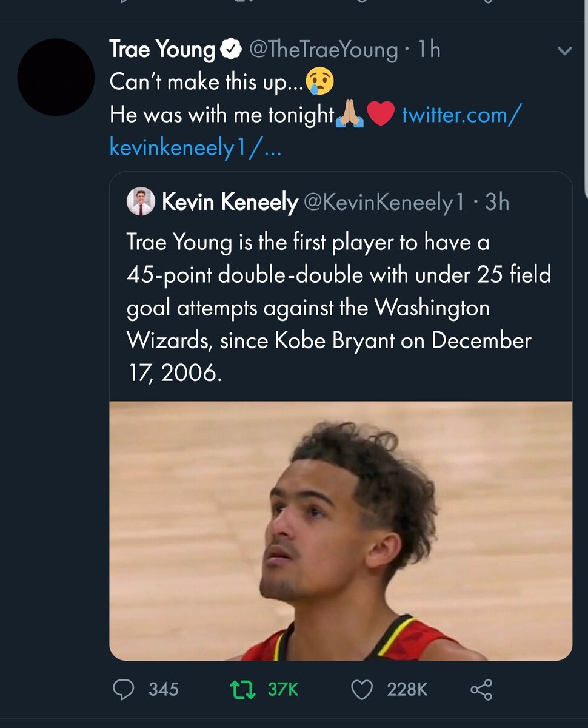This screenshot has height=728, width=588.
Task: Click the verified badge beside Trae Young
Action: pyautogui.click(x=231, y=50)
